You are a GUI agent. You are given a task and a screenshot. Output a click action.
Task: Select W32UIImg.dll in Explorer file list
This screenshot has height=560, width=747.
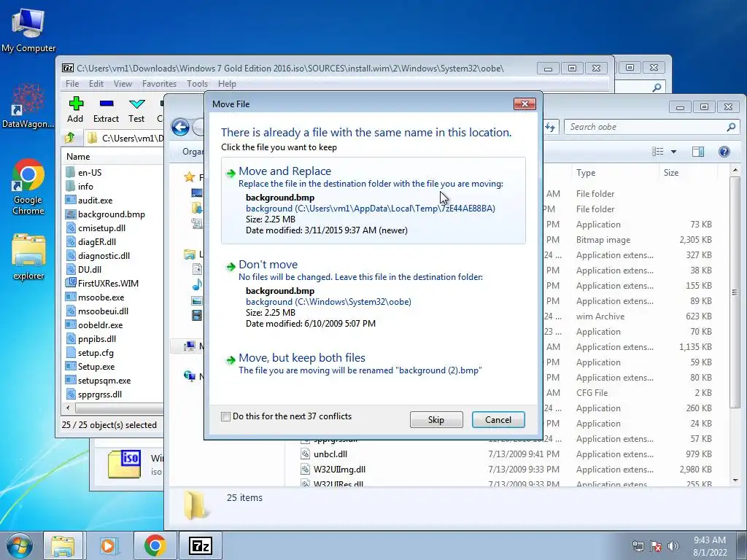click(x=339, y=470)
